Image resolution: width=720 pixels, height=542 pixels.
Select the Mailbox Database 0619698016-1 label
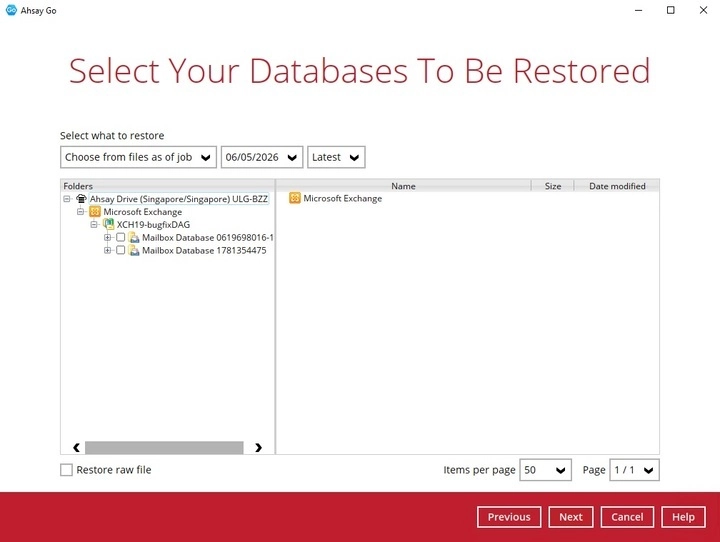pos(208,237)
